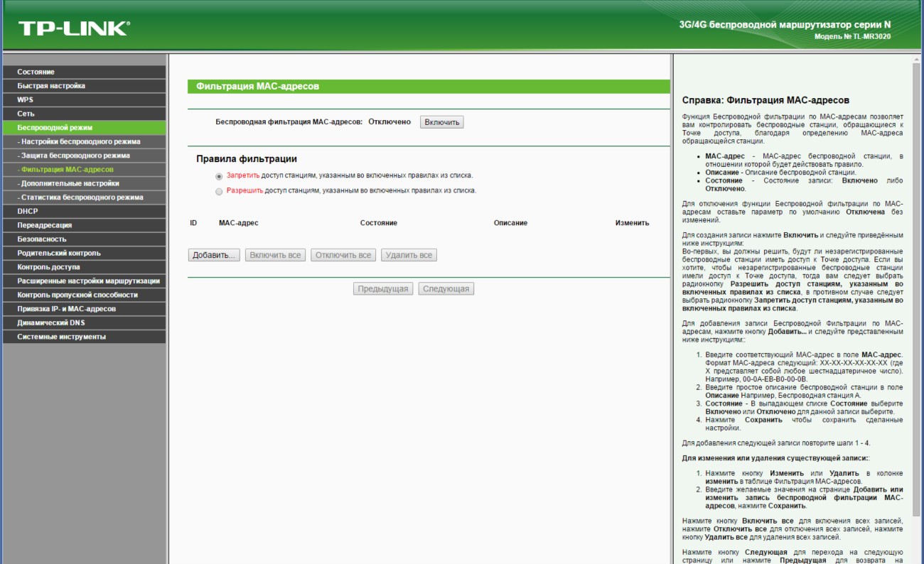This screenshot has width=924, height=564.
Task: Open the 'Динамический DNS' menu item
Action: tap(51, 322)
